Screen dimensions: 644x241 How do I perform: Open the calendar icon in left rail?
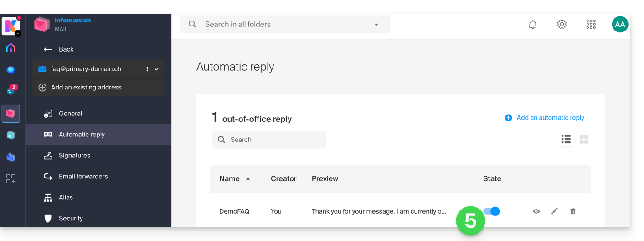tap(11, 135)
